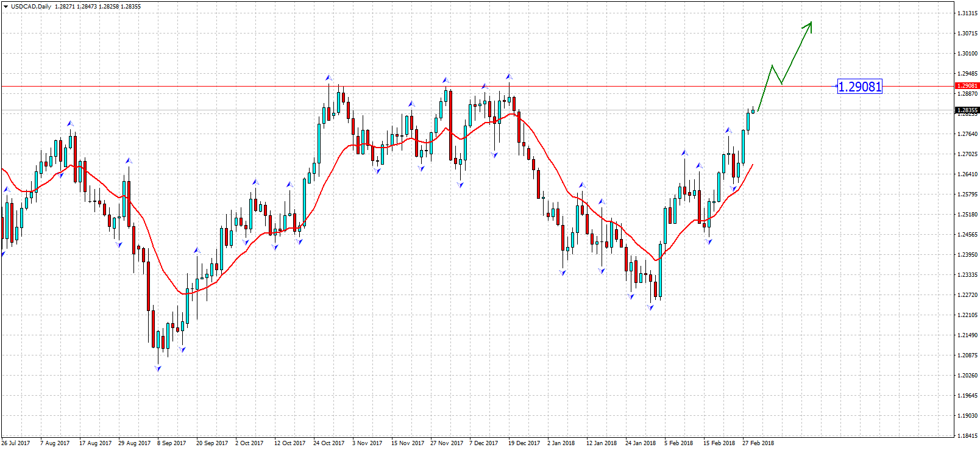Viewport: 980px width, 450px height.
Task: Click the 1.30100 price scale label
Action: 967,54
